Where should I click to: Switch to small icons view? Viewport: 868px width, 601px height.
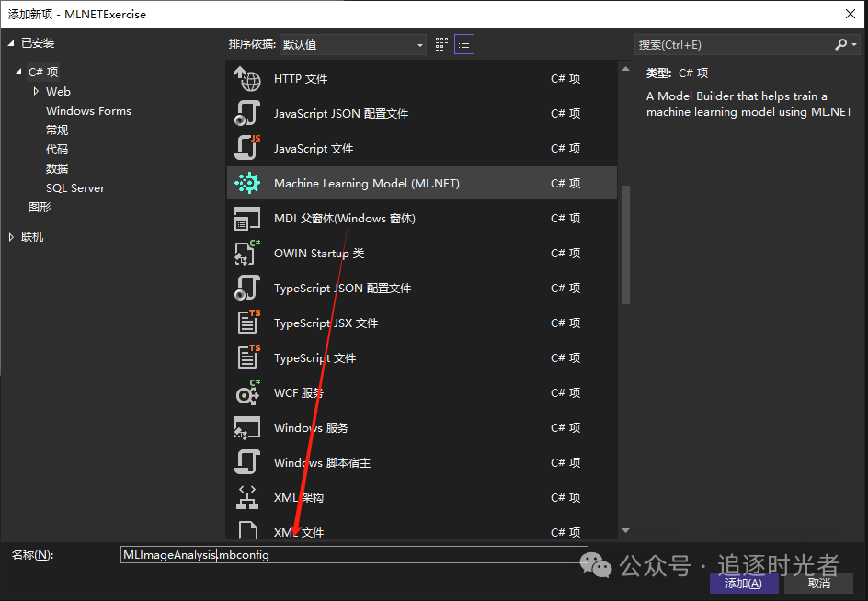442,44
